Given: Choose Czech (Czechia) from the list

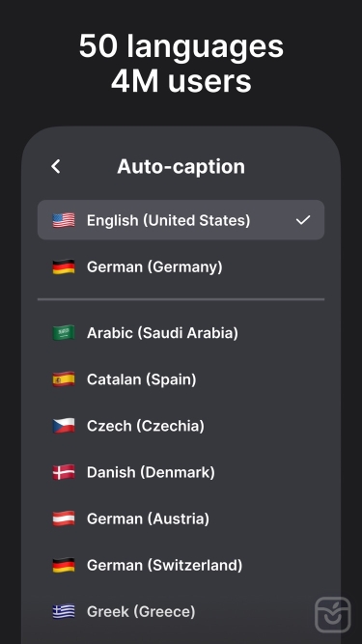Looking at the screenshot, I should coord(181,426).
